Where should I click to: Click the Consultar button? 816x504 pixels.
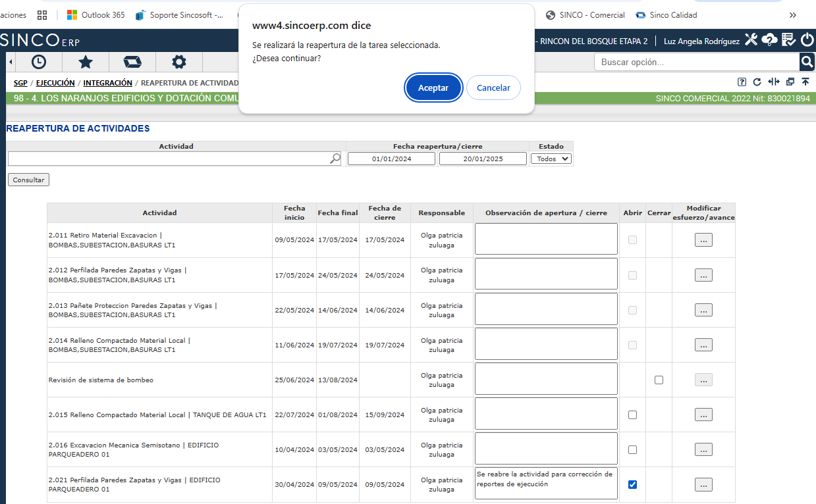[28, 180]
